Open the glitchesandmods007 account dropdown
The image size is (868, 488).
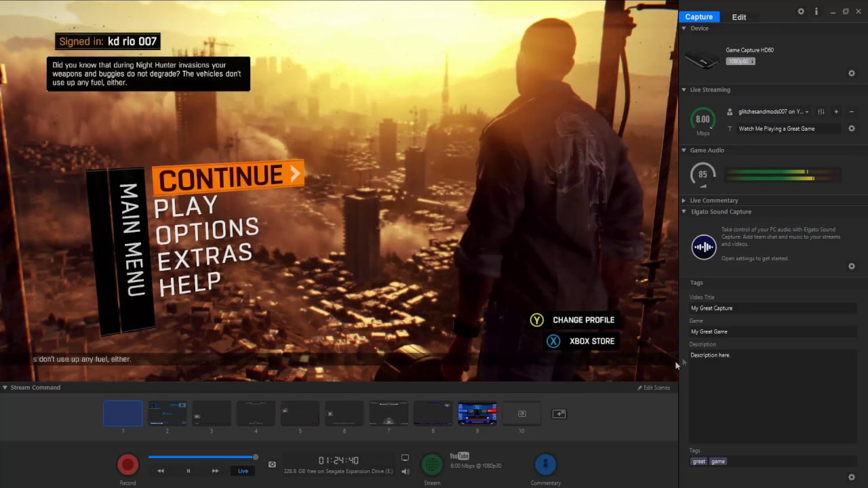point(774,112)
